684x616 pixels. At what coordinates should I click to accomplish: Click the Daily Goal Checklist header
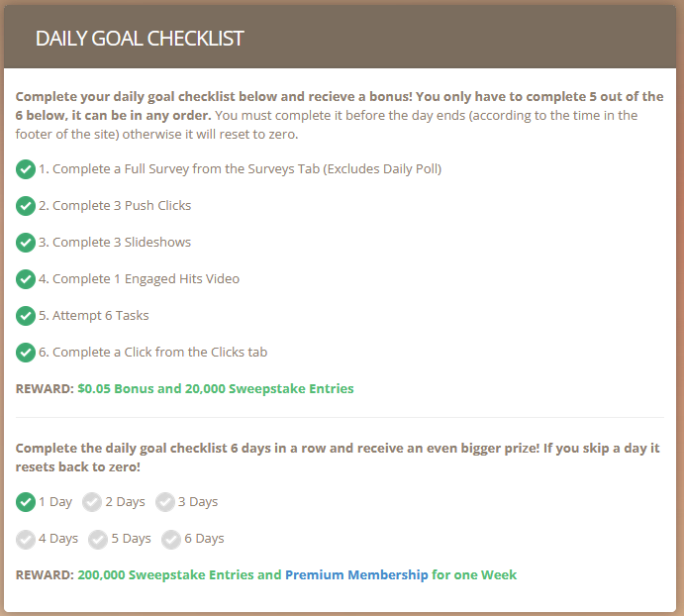click(140, 39)
